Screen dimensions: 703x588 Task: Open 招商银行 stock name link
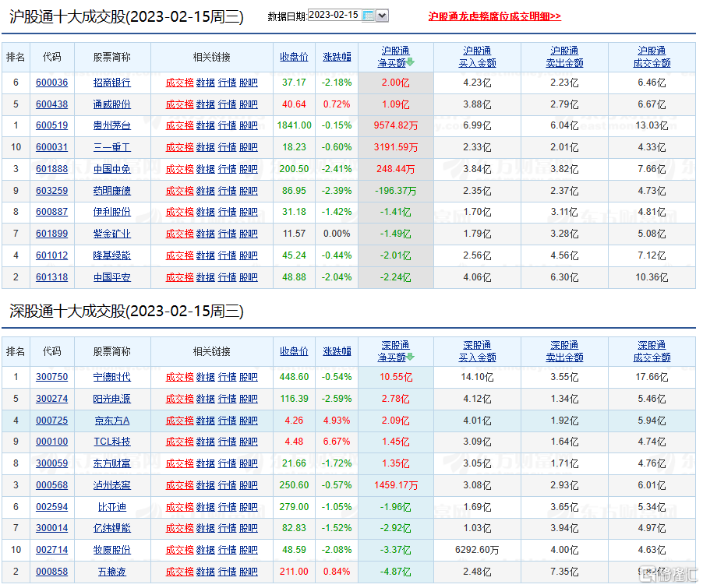(112, 83)
